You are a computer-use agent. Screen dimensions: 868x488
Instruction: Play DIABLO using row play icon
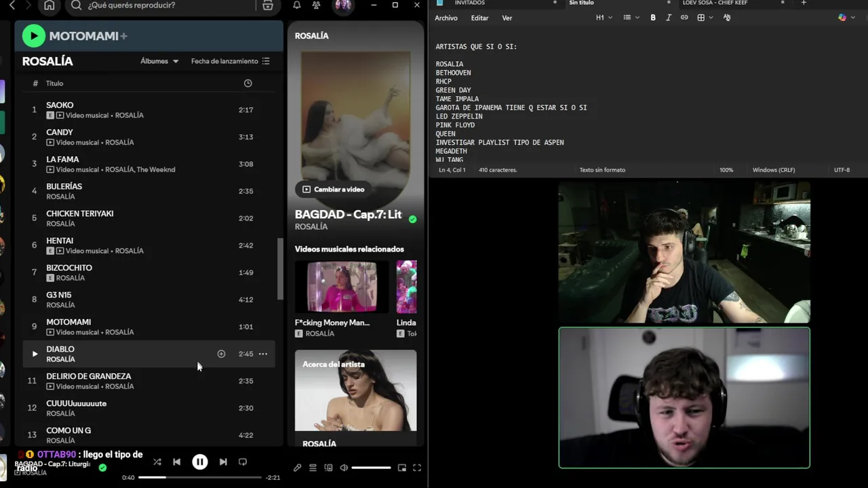[x=35, y=354]
